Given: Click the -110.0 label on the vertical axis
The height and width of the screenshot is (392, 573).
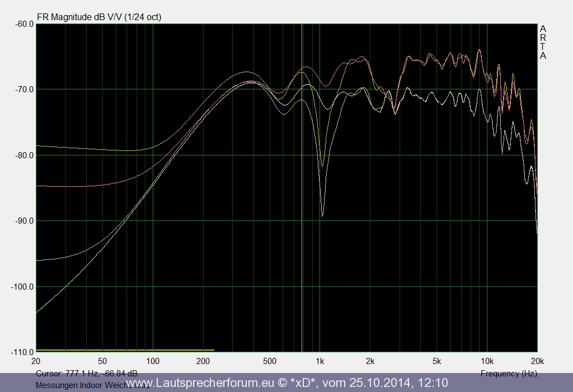Looking at the screenshot, I should (22, 352).
